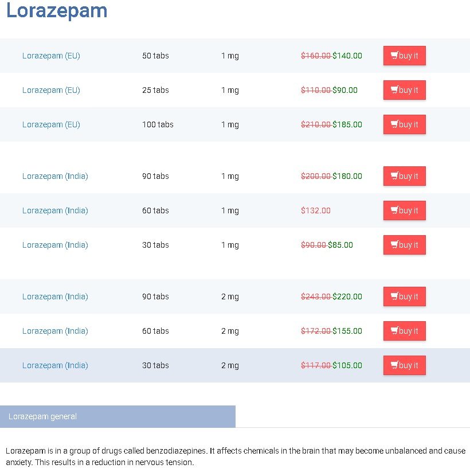
Task: Click the cart icon in the $220.00 row
Action: (x=394, y=296)
